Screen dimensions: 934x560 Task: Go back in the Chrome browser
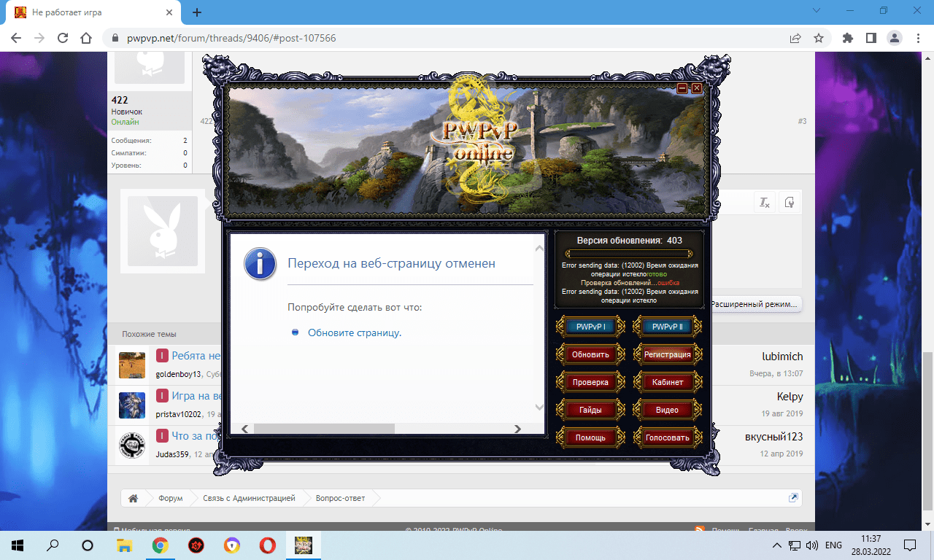click(x=16, y=38)
